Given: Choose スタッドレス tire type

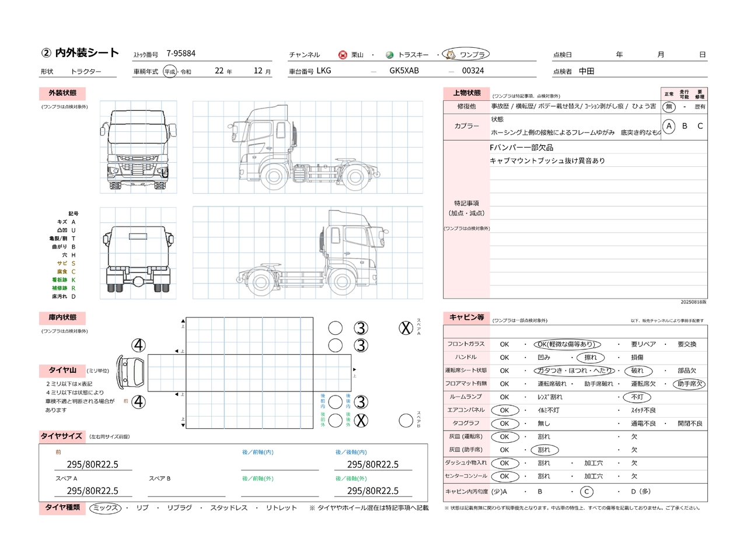Looking at the screenshot, I should tap(229, 508).
